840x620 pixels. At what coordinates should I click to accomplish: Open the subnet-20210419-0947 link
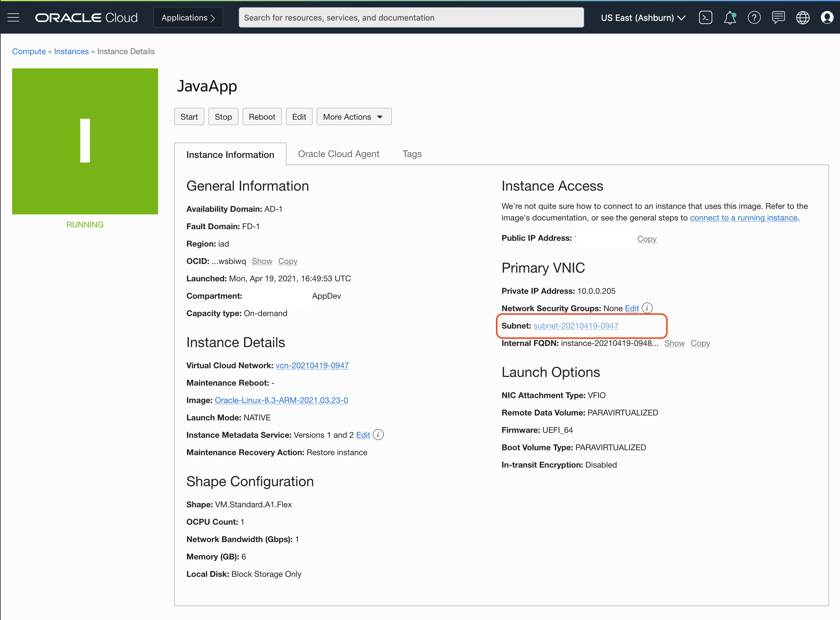coord(576,326)
